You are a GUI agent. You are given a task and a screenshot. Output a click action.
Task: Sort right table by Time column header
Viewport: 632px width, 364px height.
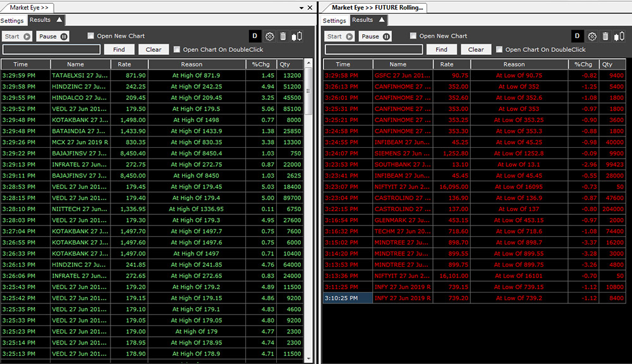[x=348, y=64]
